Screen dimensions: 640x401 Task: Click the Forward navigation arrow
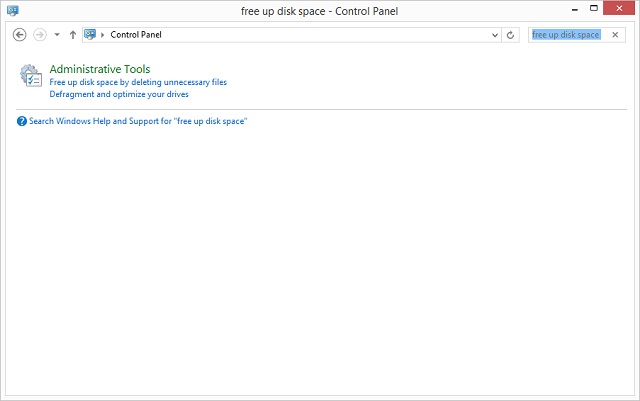tap(40, 35)
